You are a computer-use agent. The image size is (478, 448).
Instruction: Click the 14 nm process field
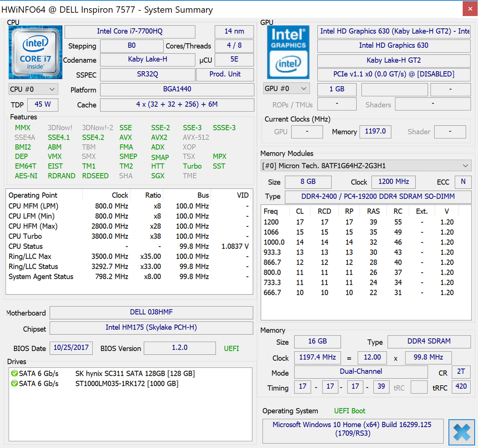234,31
